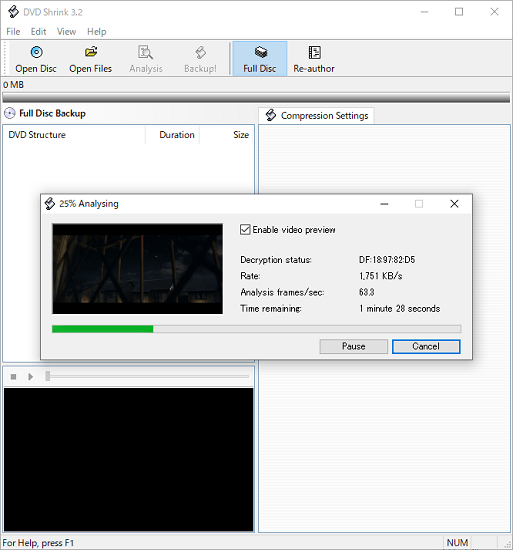This screenshot has width=513, height=550.
Task: Minimize the DVD Shrink main window
Action: pyautogui.click(x=424, y=12)
